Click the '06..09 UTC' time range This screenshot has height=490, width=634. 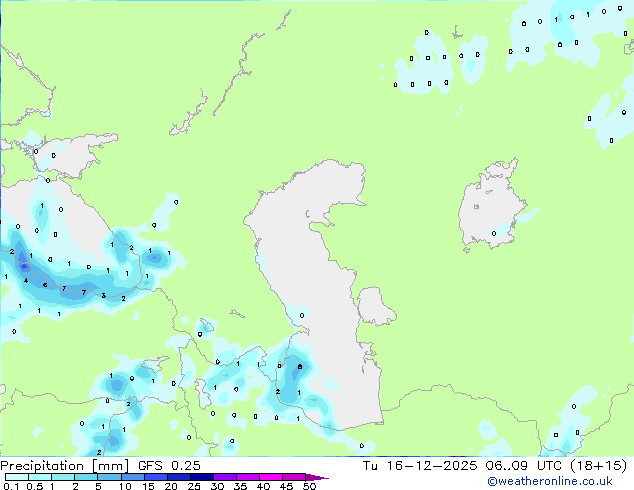525,466
